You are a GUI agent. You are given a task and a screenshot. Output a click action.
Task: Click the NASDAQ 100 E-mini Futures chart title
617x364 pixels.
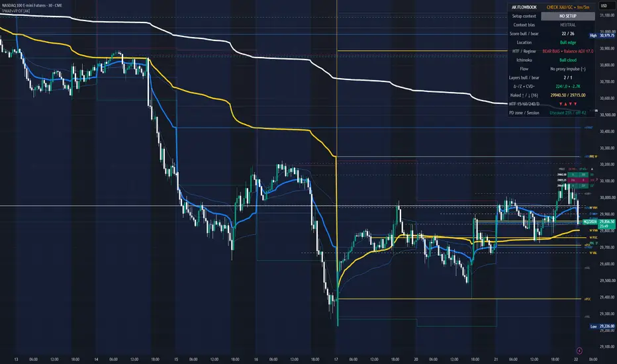point(32,5)
